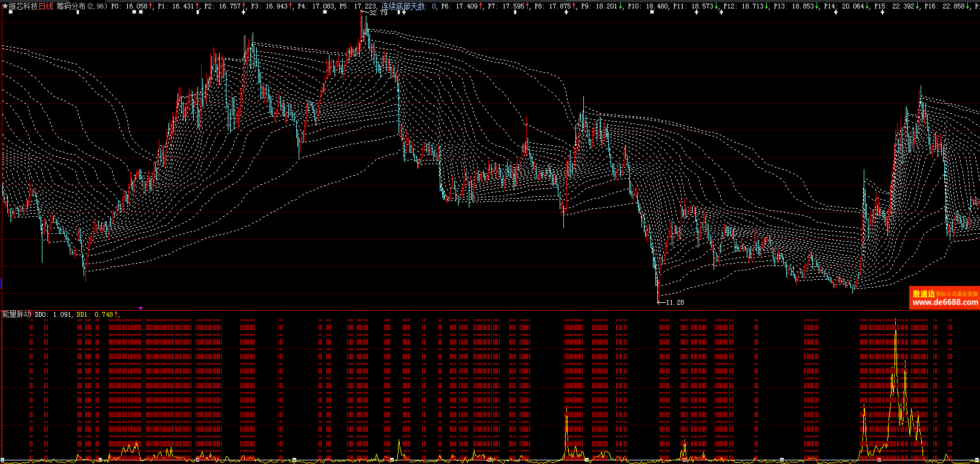The width and height of the screenshot is (980, 464).
Task: Click the magenta triangle marker above 能量脉动
Action: click(x=140, y=308)
